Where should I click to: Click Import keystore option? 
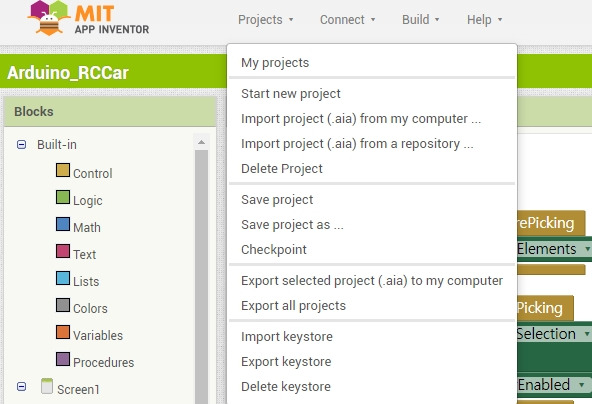click(x=287, y=336)
